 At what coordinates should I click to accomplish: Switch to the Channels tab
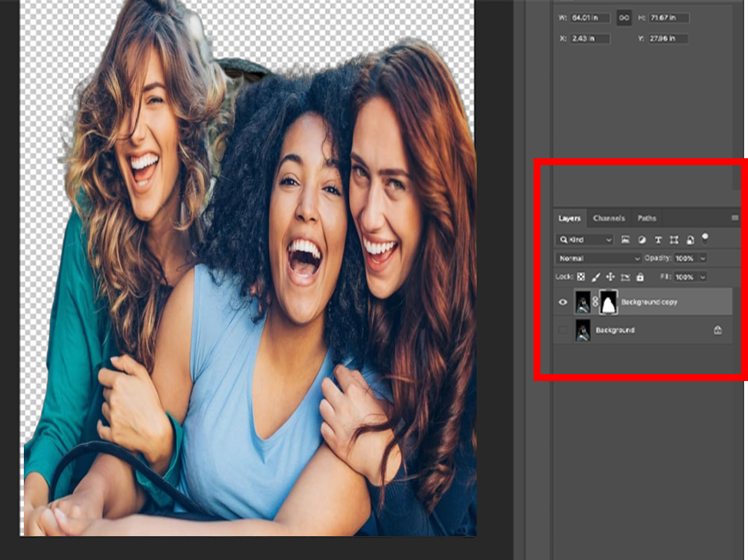(x=609, y=218)
